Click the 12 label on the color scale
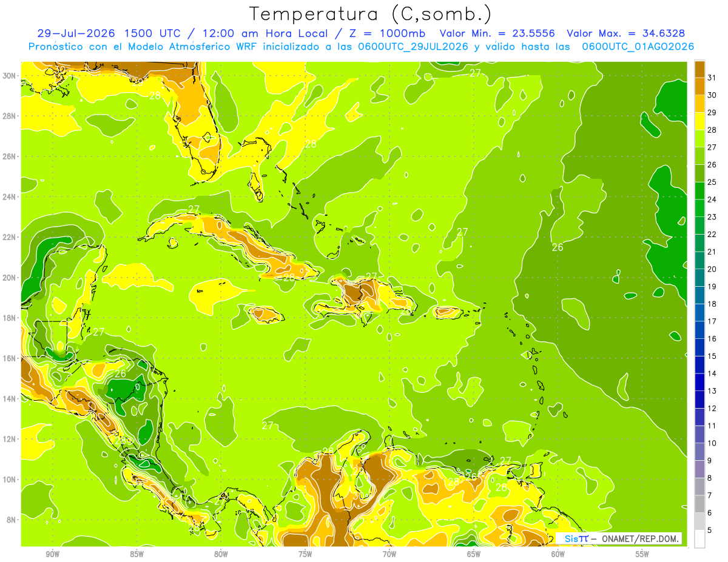728x562 pixels. pyautogui.click(x=712, y=408)
